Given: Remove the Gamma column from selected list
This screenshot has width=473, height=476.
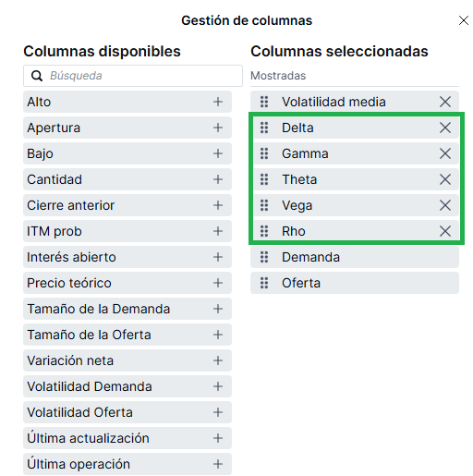Looking at the screenshot, I should click(x=445, y=153).
